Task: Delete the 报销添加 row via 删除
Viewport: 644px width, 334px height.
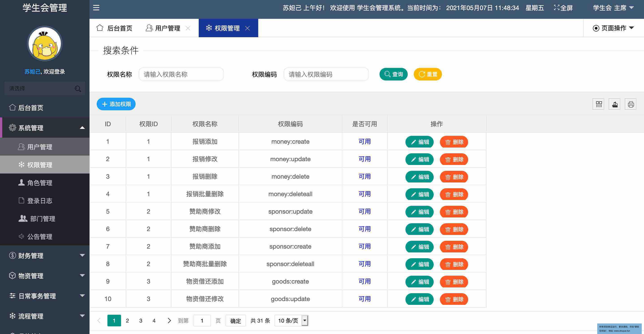Action: [454, 142]
